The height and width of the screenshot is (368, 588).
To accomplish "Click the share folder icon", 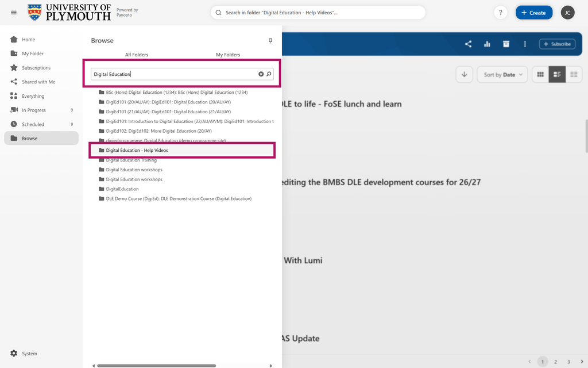I will (468, 44).
